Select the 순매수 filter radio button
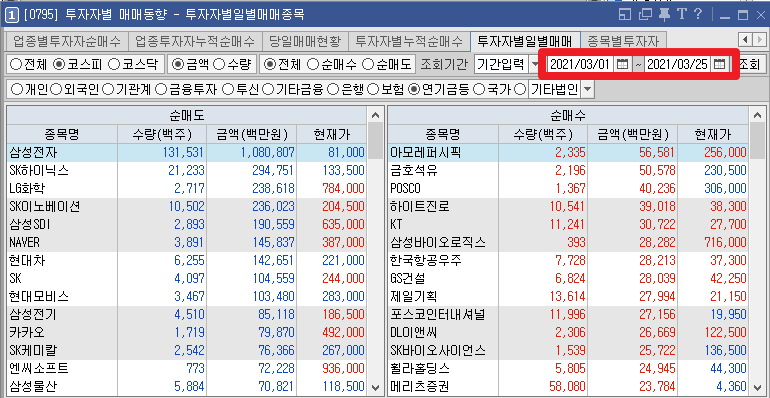 [312, 64]
